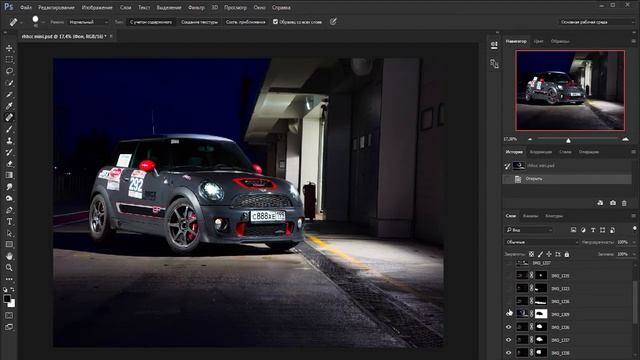The image size is (640, 360).
Task: Select the 'Открыть' history state
Action: pos(567,179)
